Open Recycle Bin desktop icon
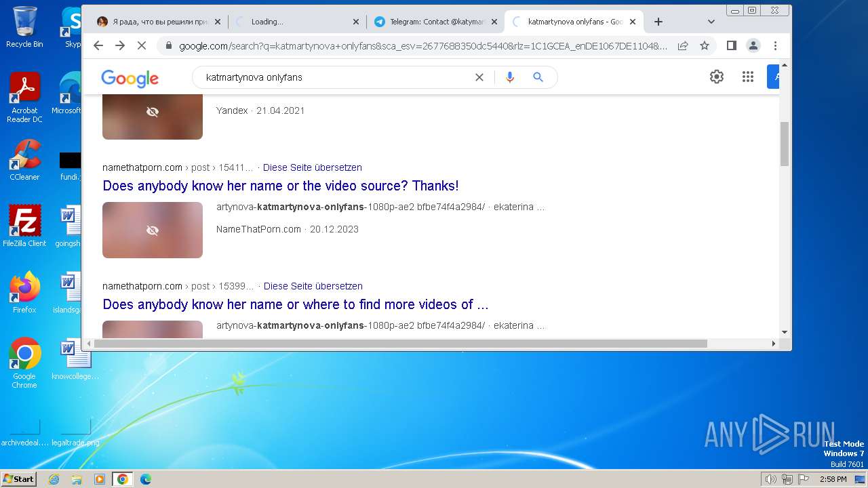This screenshot has width=868, height=488. pos(24,27)
